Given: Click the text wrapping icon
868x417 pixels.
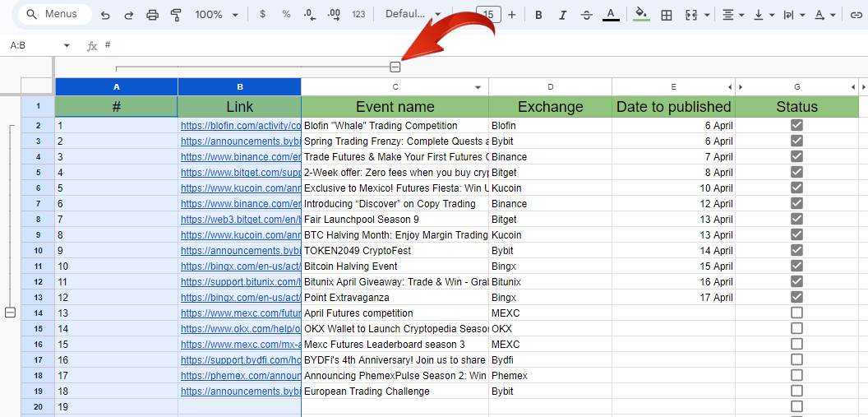Looking at the screenshot, I should click(x=788, y=15).
